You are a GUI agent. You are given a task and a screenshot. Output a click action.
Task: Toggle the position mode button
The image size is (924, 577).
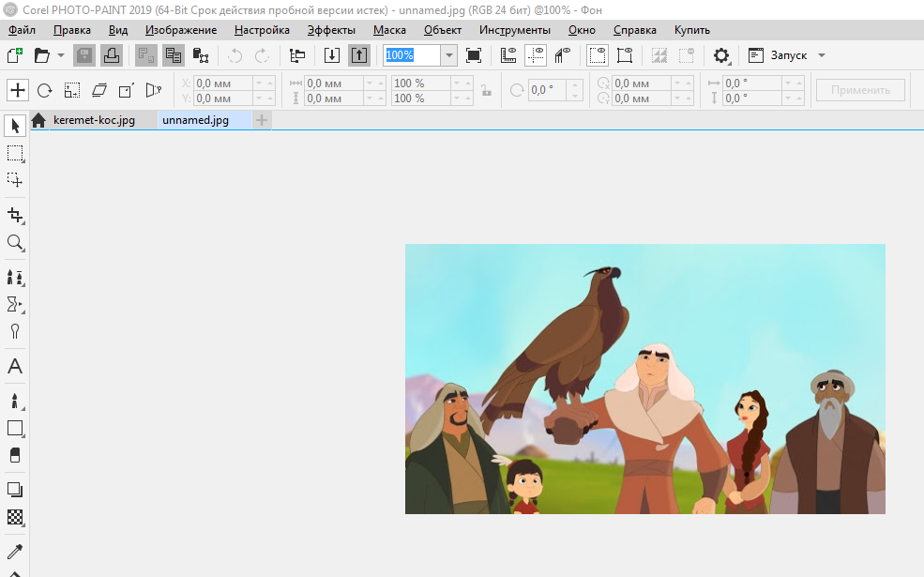(x=17, y=90)
